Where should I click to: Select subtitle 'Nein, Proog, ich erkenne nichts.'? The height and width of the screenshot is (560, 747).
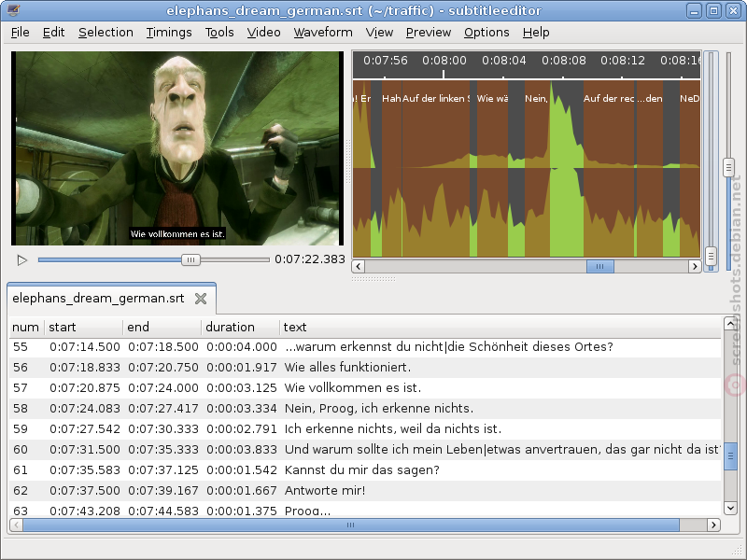coord(365,408)
